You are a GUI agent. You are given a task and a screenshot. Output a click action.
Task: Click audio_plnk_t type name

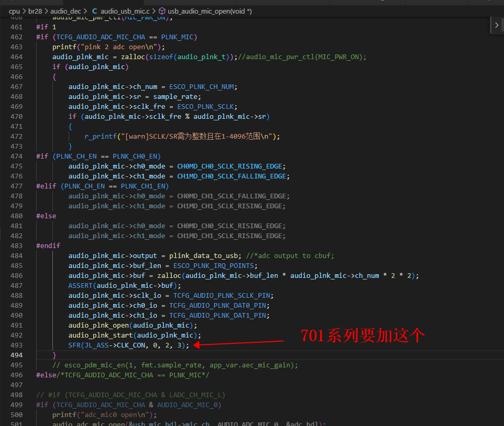202,57
